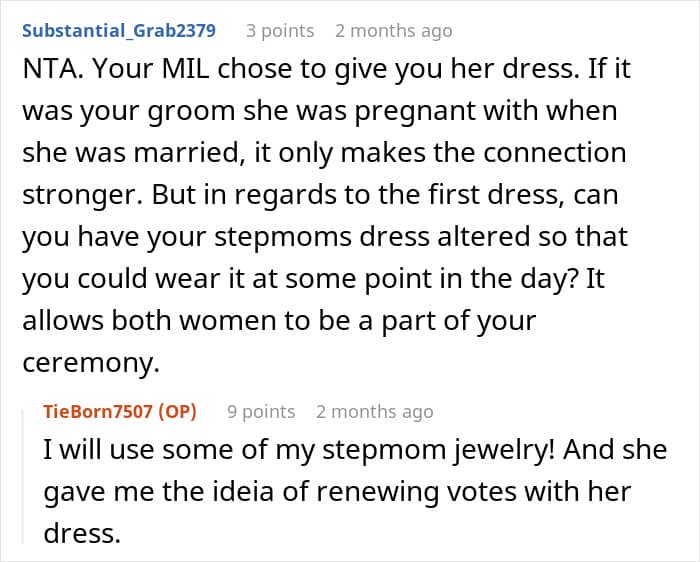Open the top comment's "2 months ago" timestamp
Screen dimensions: 700x562
[x=394, y=31]
